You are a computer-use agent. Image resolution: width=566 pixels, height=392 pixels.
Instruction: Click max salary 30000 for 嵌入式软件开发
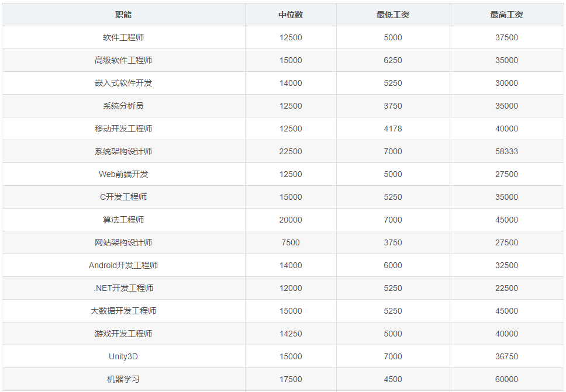[506, 83]
